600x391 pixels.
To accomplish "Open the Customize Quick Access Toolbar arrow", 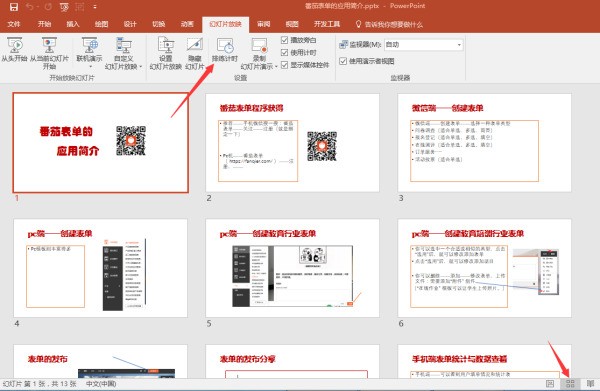I will (x=95, y=7).
